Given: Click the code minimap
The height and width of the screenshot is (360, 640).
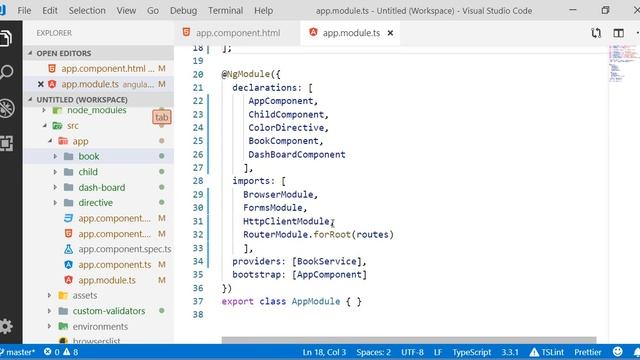Looking at the screenshot, I should [623, 63].
